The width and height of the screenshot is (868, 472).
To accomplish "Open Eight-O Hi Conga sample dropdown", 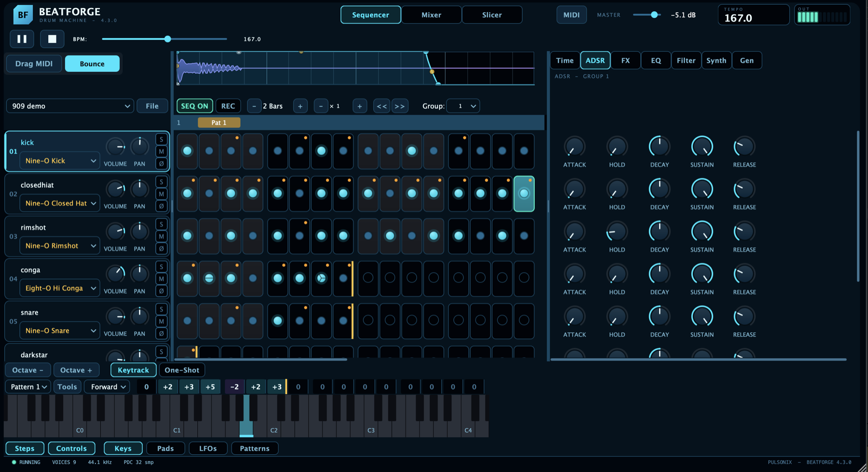I will pos(60,288).
